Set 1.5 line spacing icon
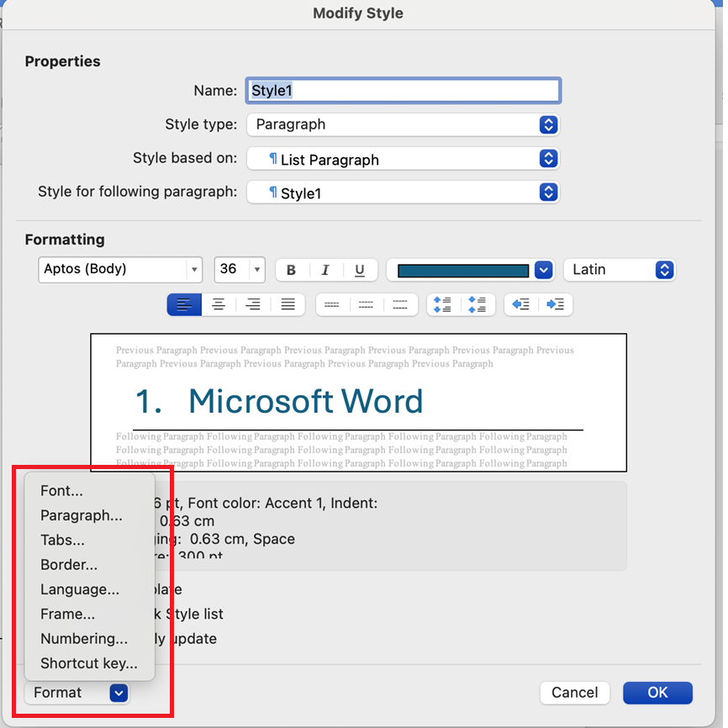Image resolution: width=728 pixels, height=728 pixels. pyautogui.click(x=366, y=304)
